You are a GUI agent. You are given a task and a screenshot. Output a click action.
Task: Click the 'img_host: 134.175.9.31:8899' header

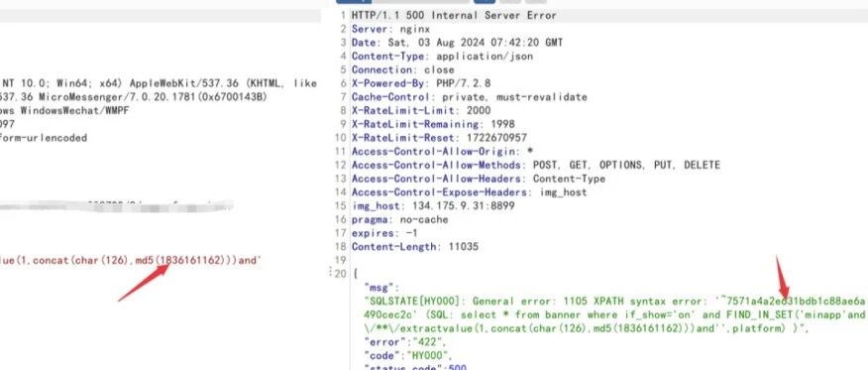[x=433, y=206]
